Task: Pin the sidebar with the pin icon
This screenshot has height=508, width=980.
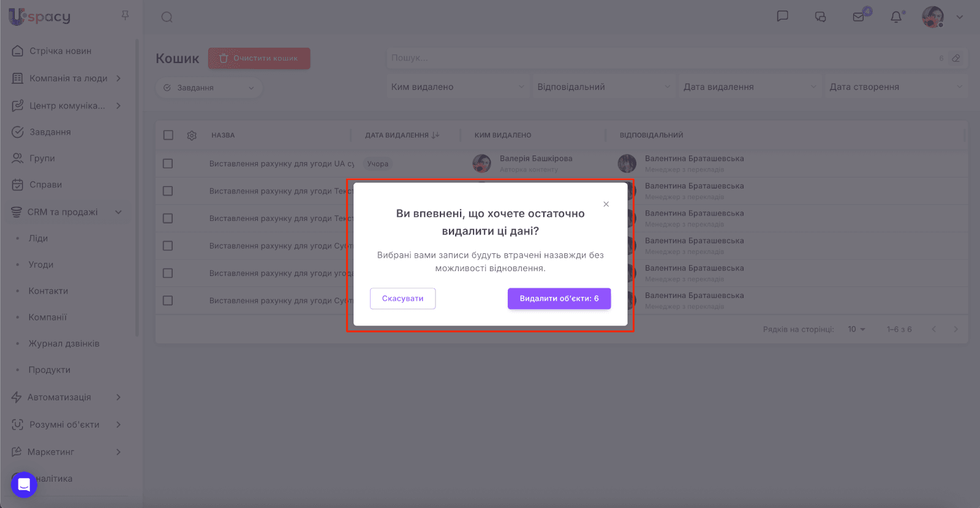Action: tap(125, 15)
